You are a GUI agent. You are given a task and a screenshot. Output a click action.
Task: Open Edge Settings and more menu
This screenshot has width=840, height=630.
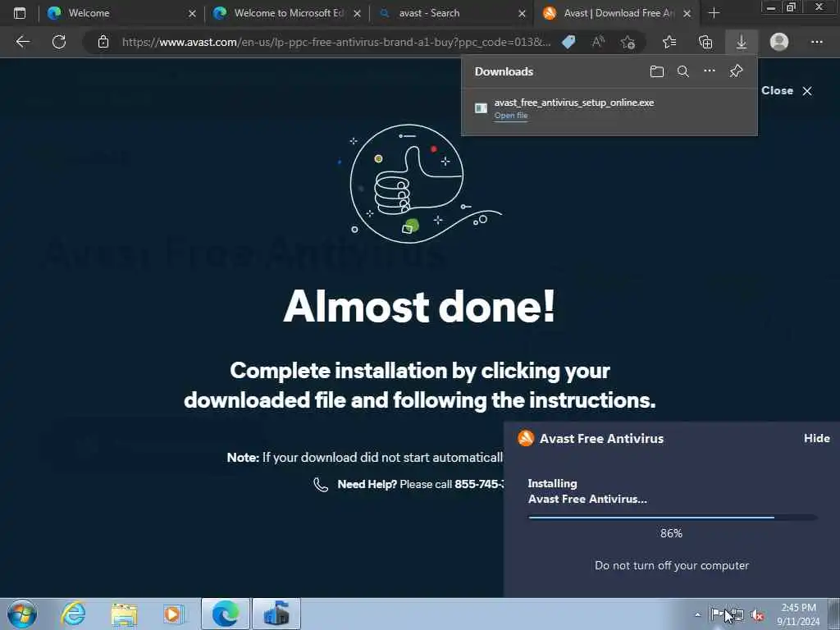coord(816,42)
